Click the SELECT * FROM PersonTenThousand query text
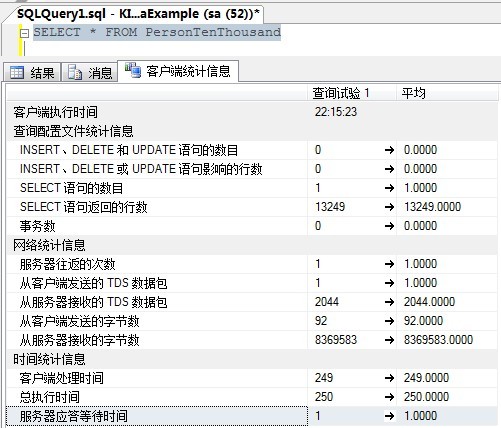 pyautogui.click(x=157, y=32)
